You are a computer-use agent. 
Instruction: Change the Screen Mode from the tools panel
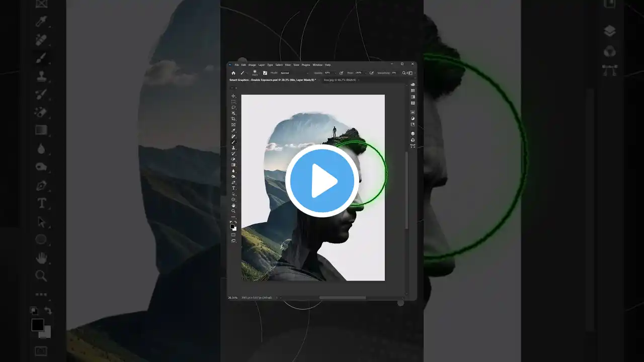pyautogui.click(x=233, y=241)
